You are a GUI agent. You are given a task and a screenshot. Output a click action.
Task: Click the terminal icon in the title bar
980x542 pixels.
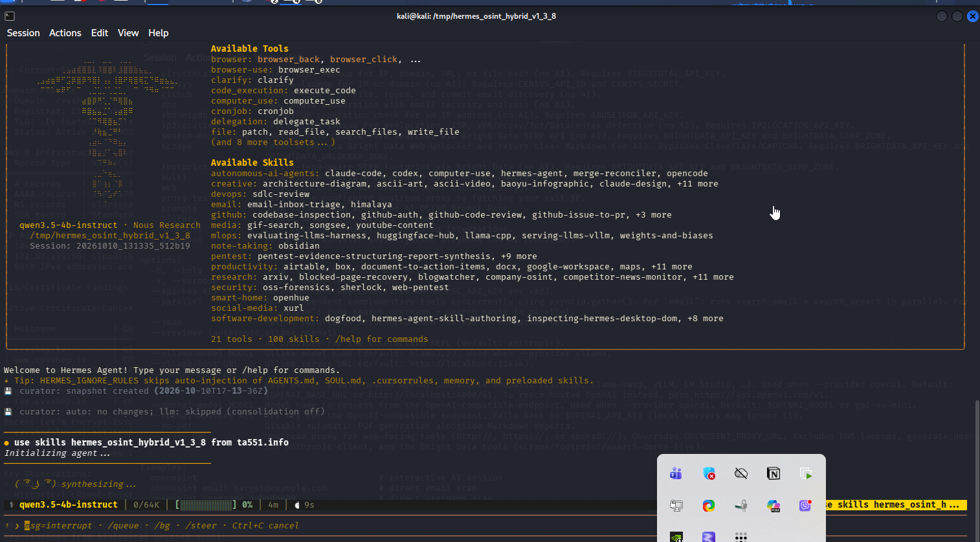[x=10, y=16]
